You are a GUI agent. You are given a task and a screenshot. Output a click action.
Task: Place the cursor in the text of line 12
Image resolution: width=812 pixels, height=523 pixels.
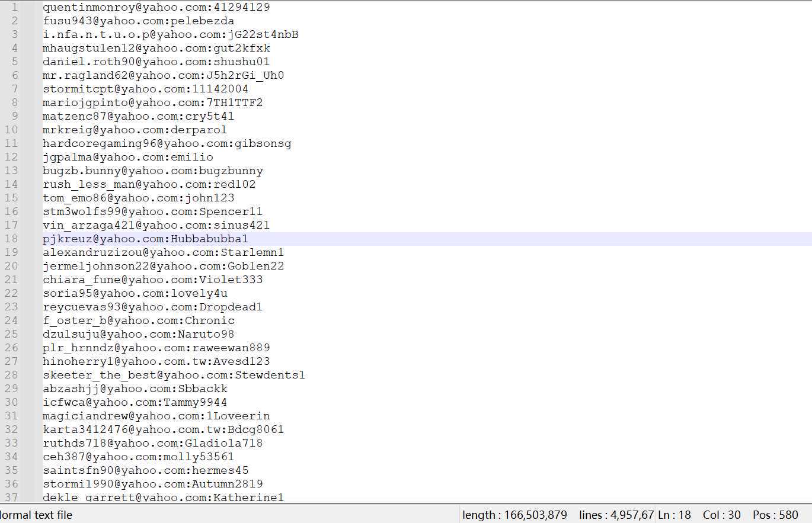(x=128, y=157)
